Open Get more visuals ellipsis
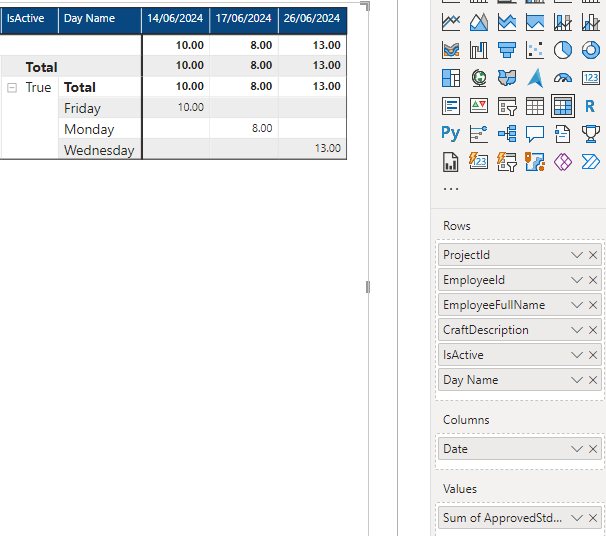 pyautogui.click(x=451, y=189)
